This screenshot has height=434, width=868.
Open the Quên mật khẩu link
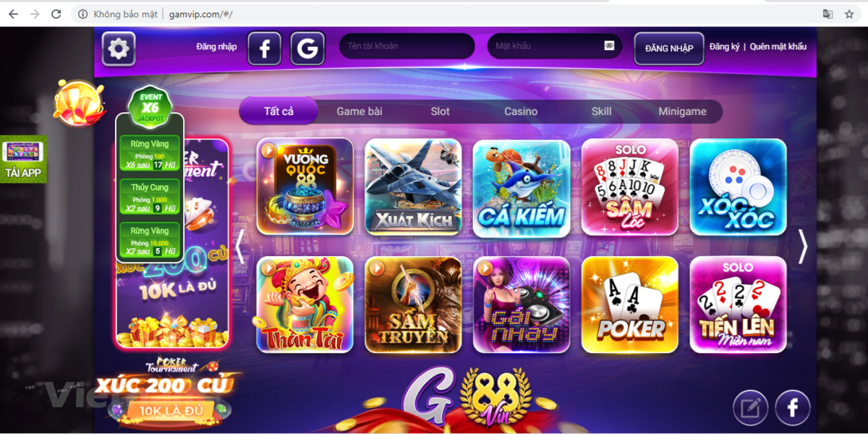click(x=778, y=46)
